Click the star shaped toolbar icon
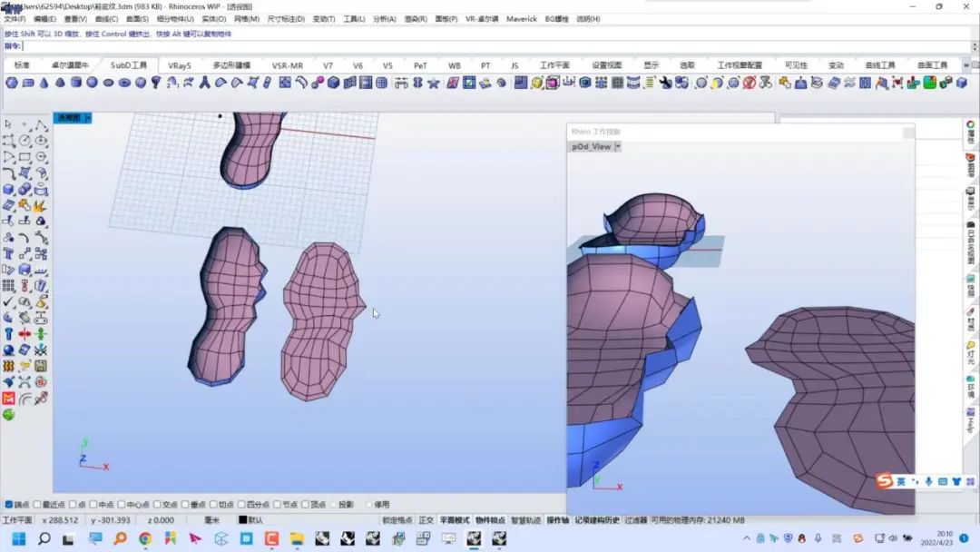980x552 pixels. coord(433,83)
